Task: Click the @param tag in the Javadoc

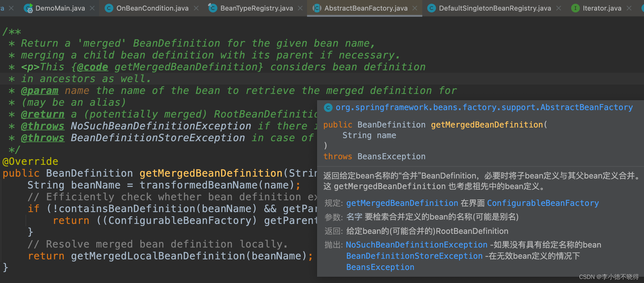Action: point(40,90)
